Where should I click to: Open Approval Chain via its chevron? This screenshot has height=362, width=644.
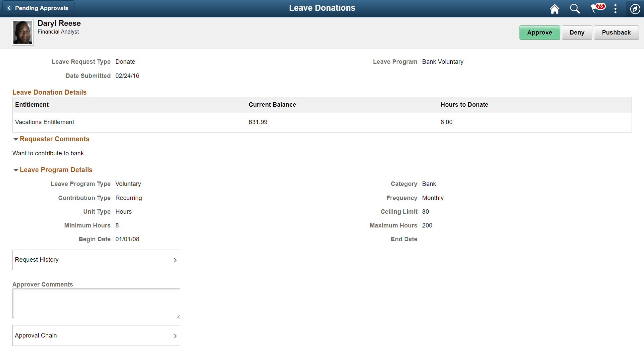pos(175,335)
